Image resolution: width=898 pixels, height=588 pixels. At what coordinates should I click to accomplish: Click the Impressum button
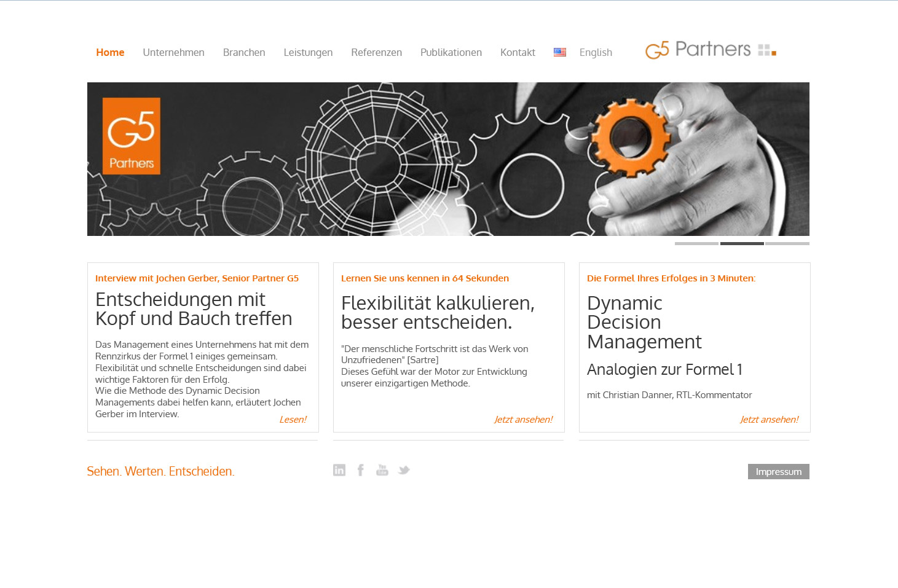779,471
